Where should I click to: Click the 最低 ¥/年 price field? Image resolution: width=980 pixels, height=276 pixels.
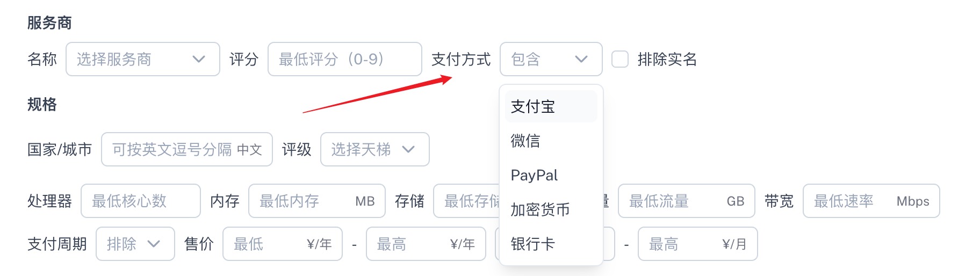click(283, 244)
